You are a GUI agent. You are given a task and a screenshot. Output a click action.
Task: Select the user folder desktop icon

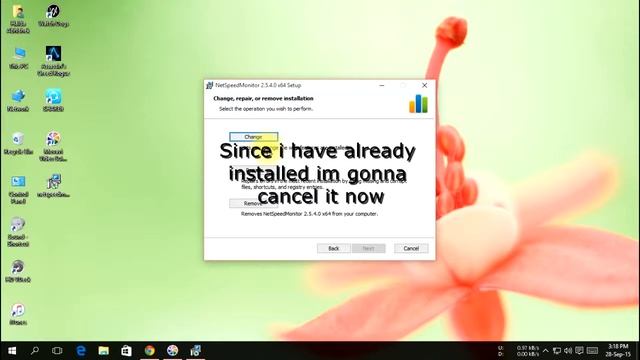pyautogui.click(x=18, y=18)
